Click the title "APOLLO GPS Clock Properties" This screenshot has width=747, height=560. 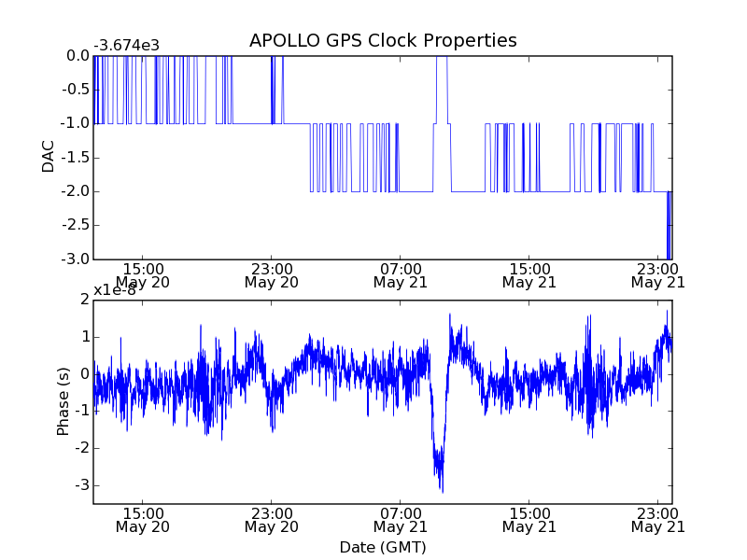point(383,40)
